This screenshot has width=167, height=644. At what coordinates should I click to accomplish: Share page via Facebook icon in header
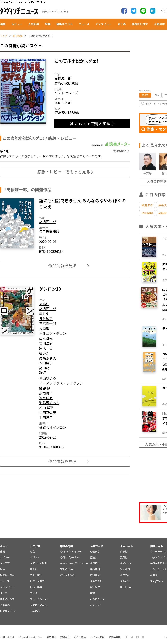124,11
